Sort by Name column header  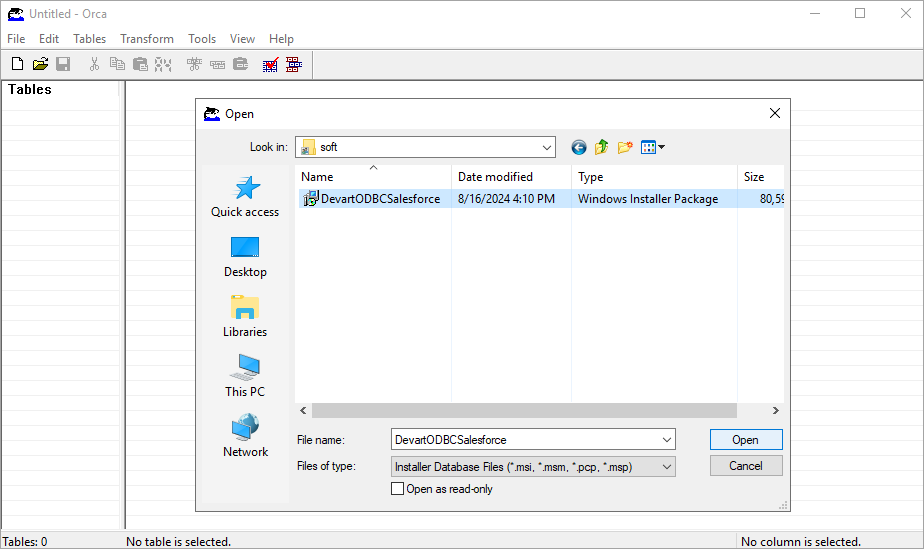pos(373,177)
